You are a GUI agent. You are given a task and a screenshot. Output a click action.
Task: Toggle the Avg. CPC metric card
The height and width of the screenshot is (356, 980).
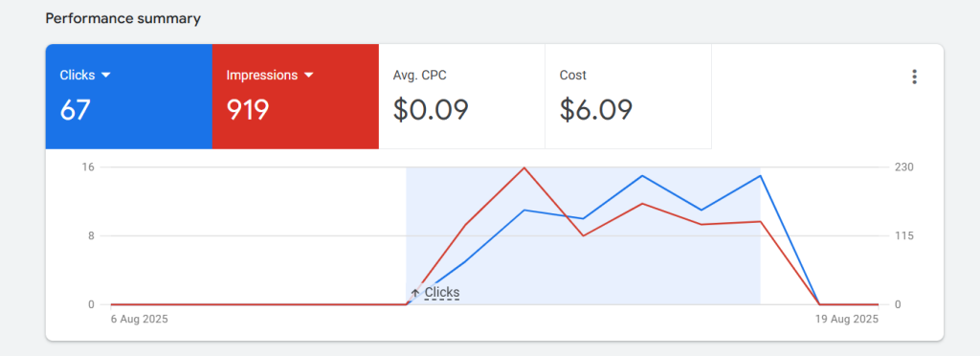(x=462, y=97)
